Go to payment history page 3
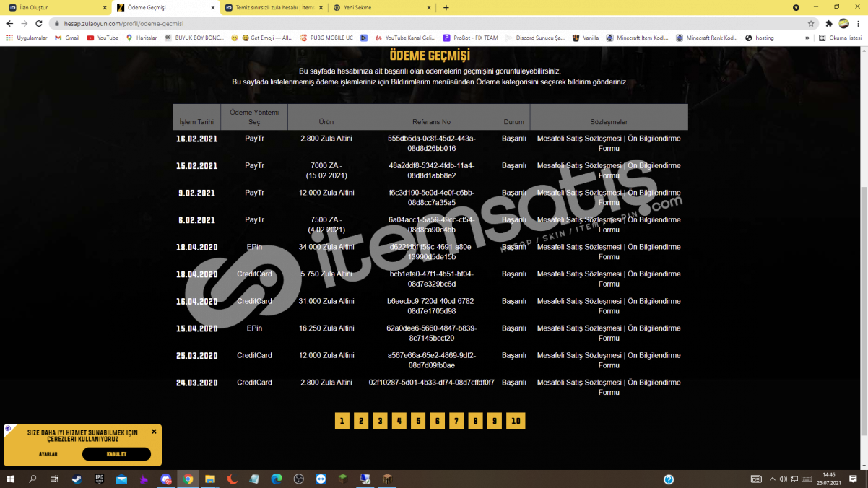868x488 pixels. (x=381, y=421)
